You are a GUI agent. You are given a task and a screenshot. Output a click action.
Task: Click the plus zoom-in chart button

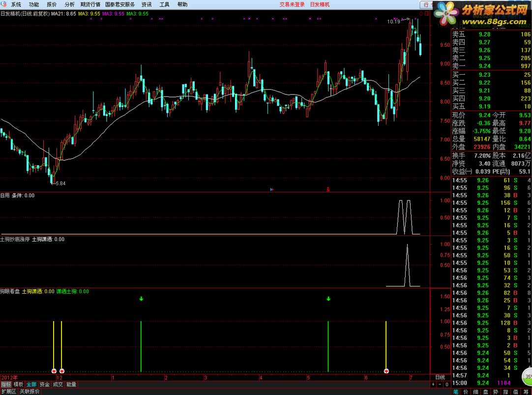pyautogui.click(x=433, y=384)
